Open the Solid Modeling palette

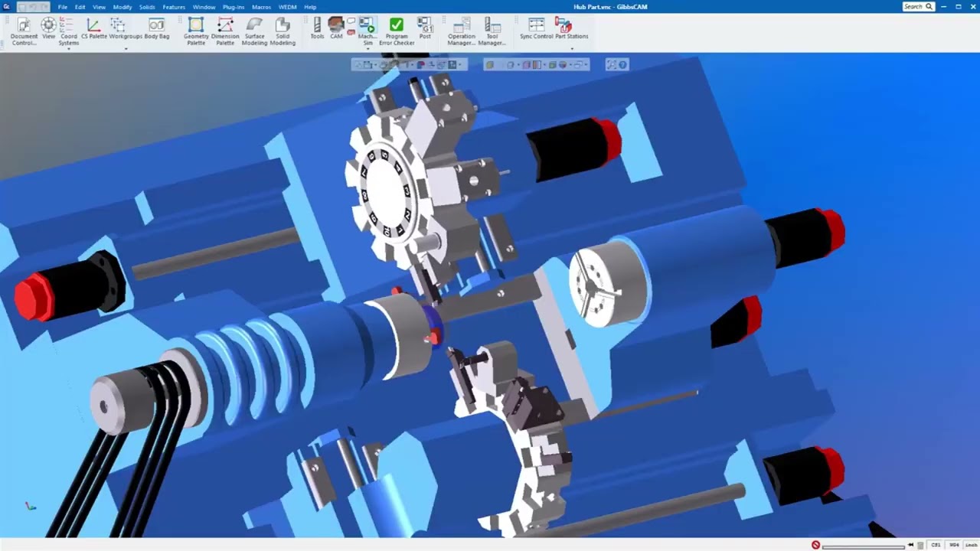click(x=283, y=31)
